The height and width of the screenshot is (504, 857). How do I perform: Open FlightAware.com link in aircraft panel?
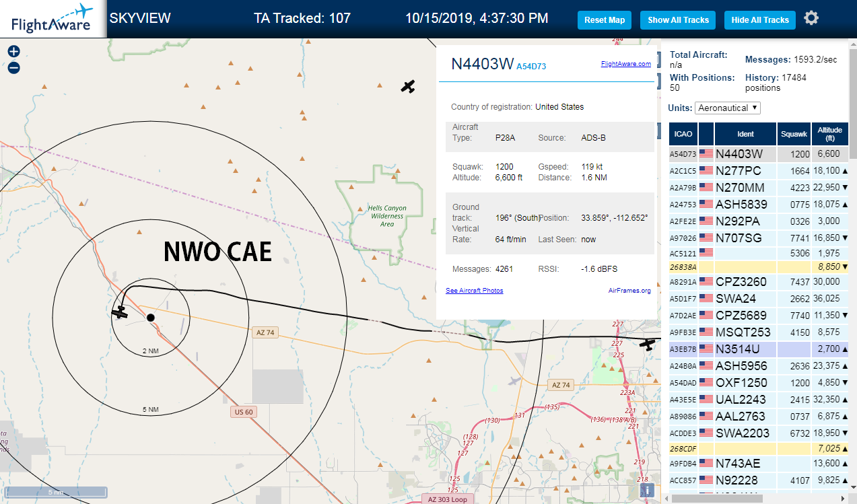[625, 64]
